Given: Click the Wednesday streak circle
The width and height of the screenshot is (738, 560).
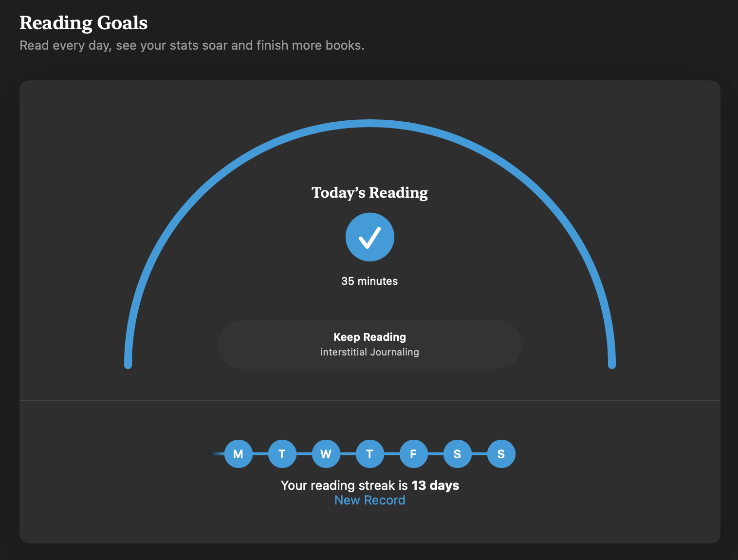Looking at the screenshot, I should coord(326,454).
